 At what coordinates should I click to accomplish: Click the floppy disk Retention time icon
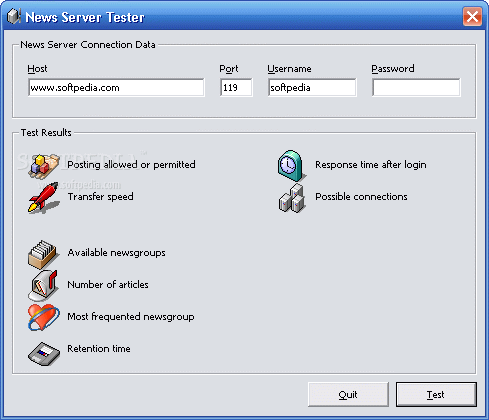pyautogui.click(x=44, y=354)
